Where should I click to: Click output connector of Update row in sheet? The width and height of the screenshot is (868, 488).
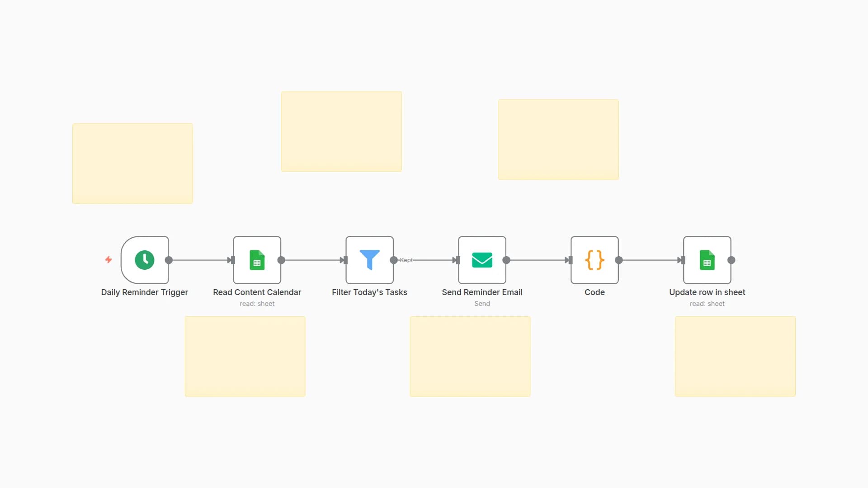[x=731, y=260]
